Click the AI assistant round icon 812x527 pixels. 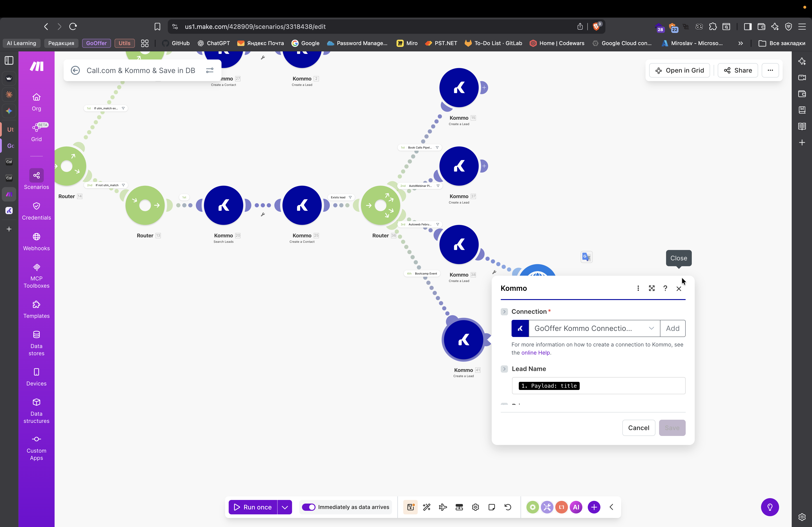click(576, 507)
